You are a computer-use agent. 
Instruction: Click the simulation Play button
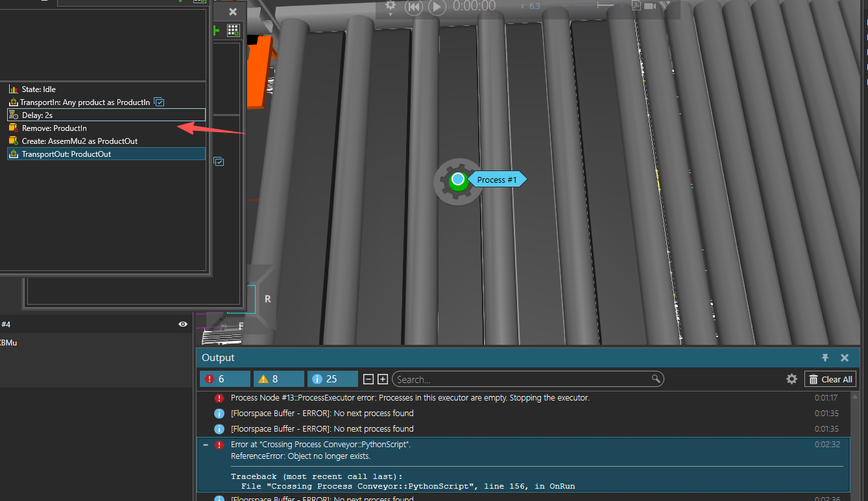click(437, 7)
